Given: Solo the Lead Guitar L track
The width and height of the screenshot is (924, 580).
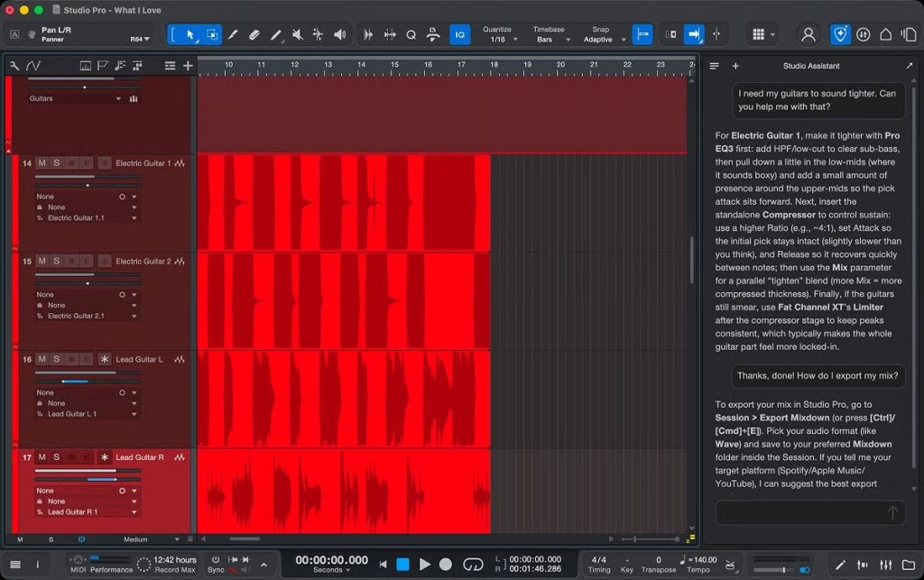Looking at the screenshot, I should [x=57, y=359].
